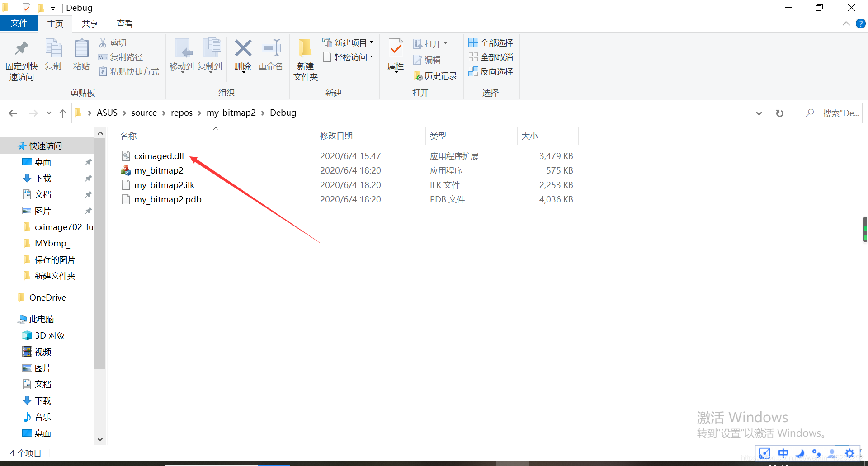Image resolution: width=868 pixels, height=466 pixels.
Task: Select Quick access (快速访问) in the sidebar
Action: point(47,146)
